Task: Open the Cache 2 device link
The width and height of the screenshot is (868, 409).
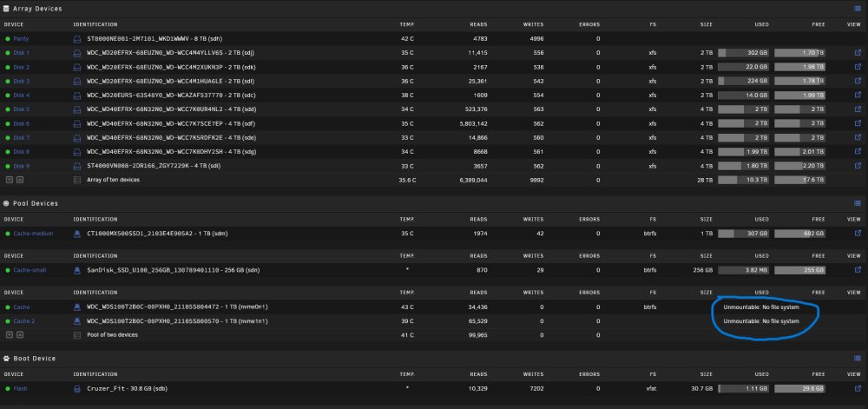Action: click(x=23, y=321)
